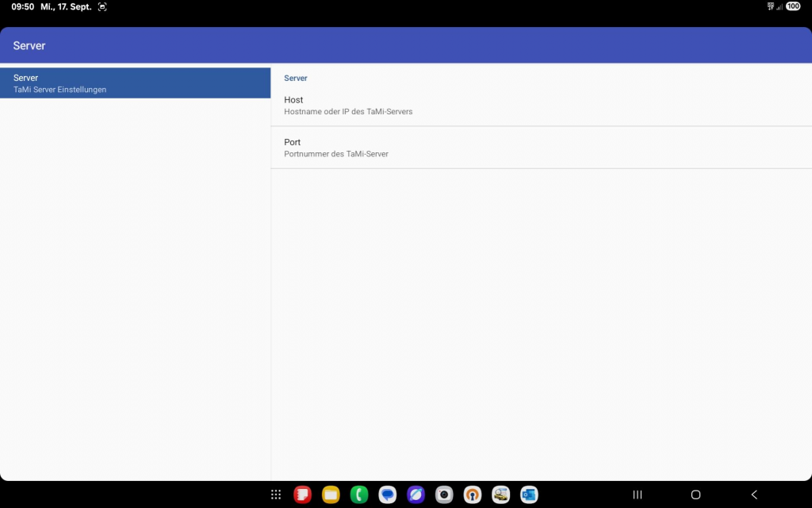This screenshot has width=812, height=508.
Task: Tap the battery indicator showing 100
Action: click(793, 6)
